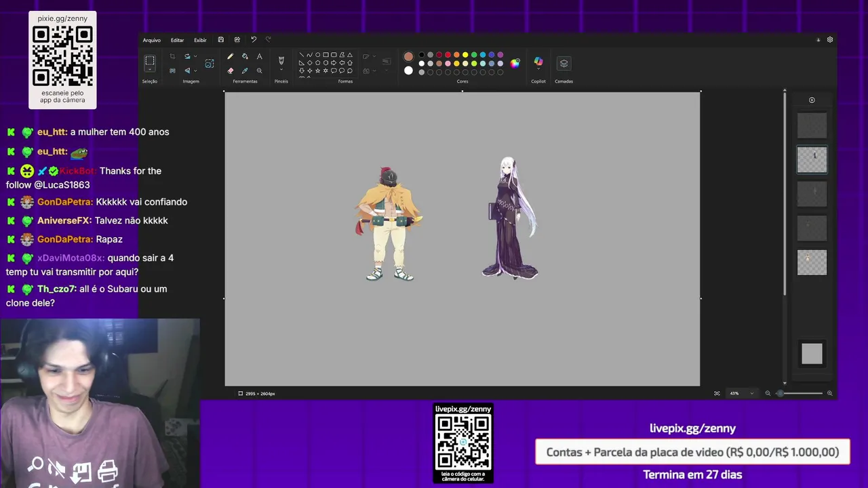The image size is (868, 488).
Task: Click the Contas + Parcela donation goal bar
Action: pyautogui.click(x=692, y=452)
